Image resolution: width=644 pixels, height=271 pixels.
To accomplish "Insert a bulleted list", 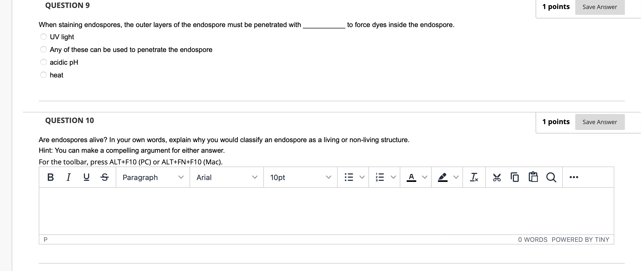I will [x=349, y=177].
